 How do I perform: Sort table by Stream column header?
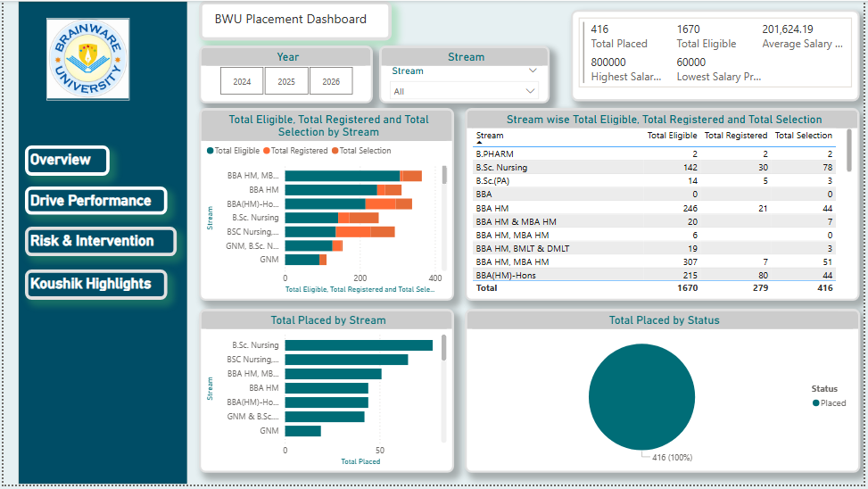[490, 135]
